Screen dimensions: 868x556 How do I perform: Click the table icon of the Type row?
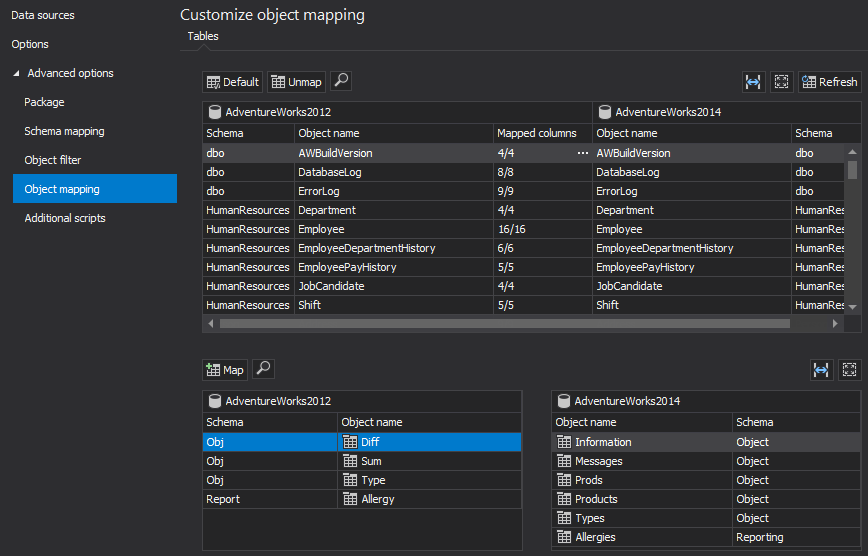[x=350, y=480]
